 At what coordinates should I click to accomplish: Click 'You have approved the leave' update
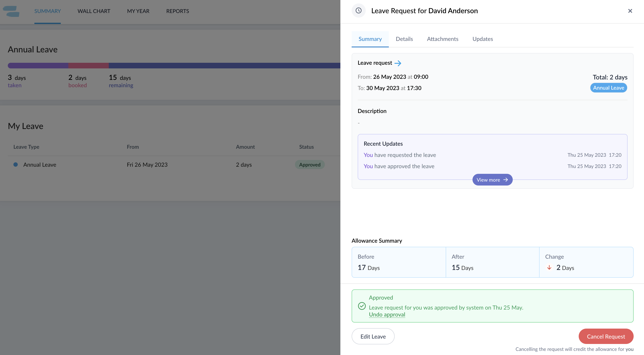click(399, 166)
